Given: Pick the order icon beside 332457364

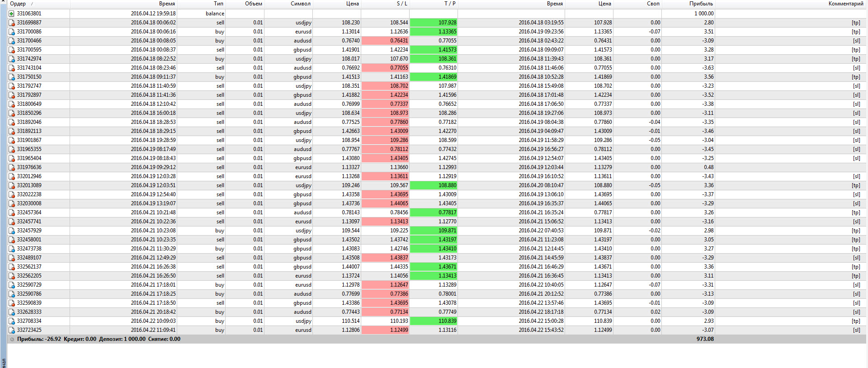Looking at the screenshot, I should tap(12, 212).
